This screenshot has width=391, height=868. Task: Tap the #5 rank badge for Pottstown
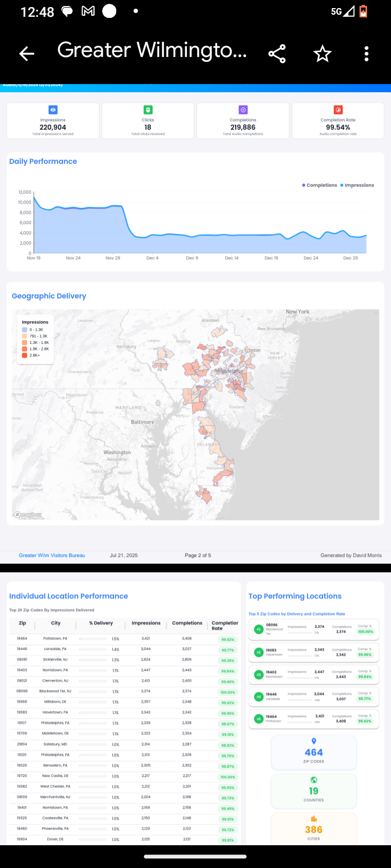pos(259,719)
